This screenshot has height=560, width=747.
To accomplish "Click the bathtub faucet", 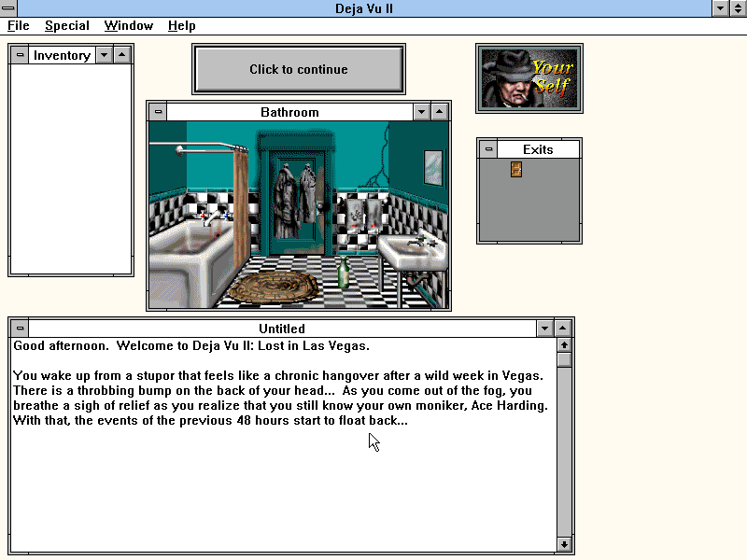I will [x=214, y=217].
